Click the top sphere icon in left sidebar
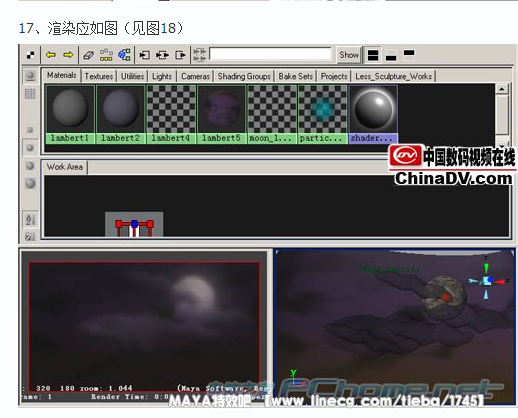Screen dimensions: 518x418 point(30,76)
